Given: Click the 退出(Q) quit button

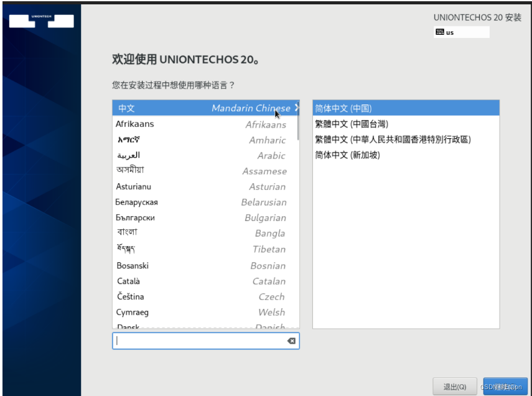Looking at the screenshot, I should [455, 387].
